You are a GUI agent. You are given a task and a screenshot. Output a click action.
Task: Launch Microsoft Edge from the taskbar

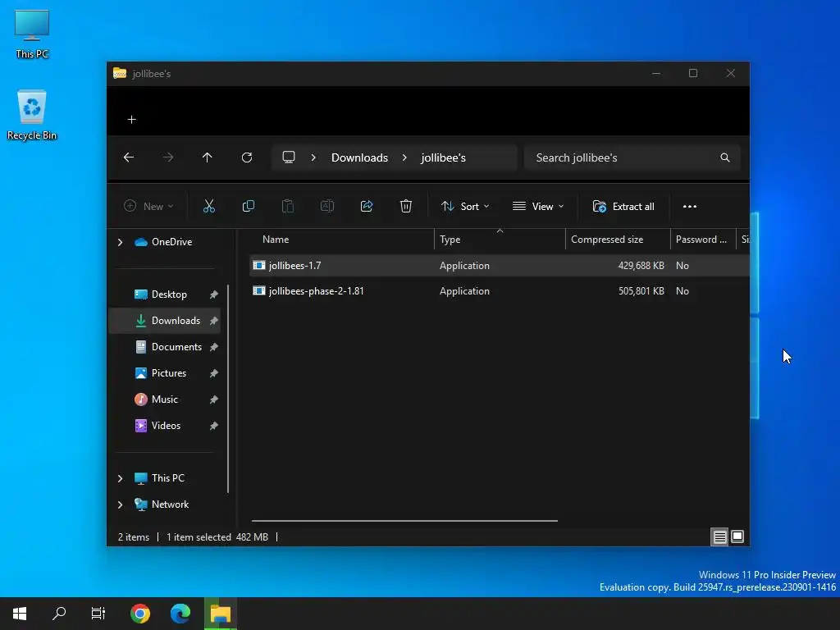click(x=180, y=614)
